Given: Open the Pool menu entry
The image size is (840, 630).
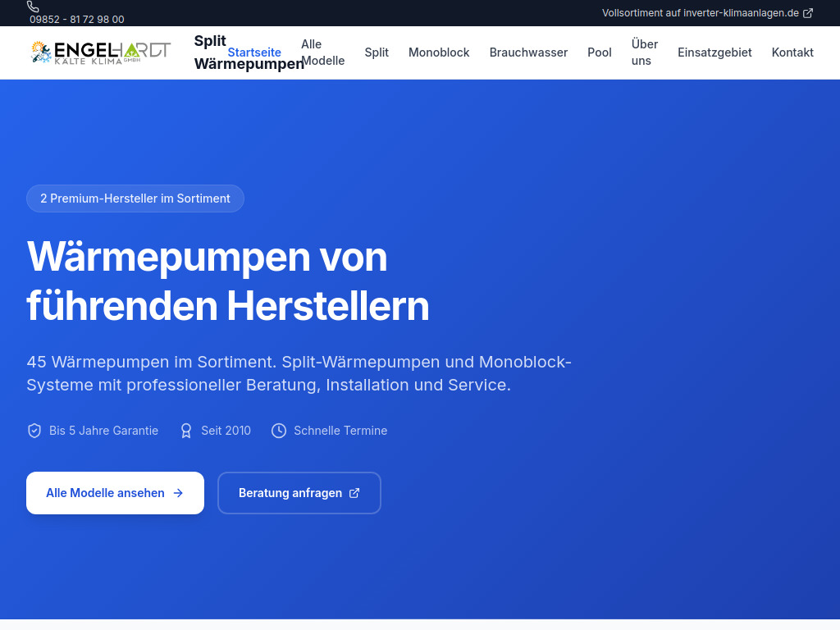Looking at the screenshot, I should pos(600,52).
